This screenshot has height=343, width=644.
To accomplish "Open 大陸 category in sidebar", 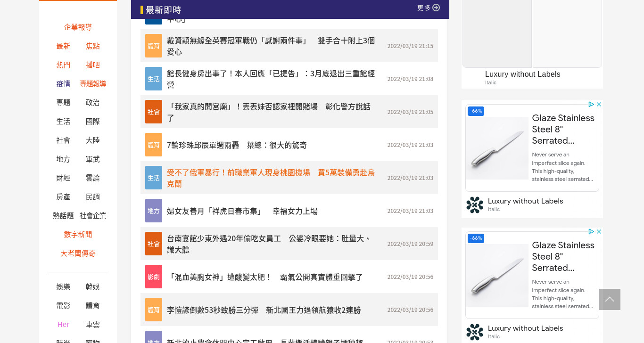I will pos(92,140).
